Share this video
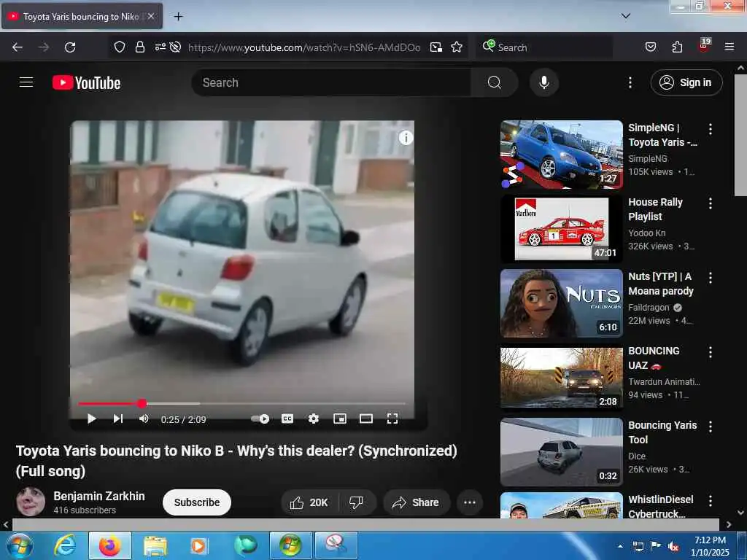Screen dimensions: 747x560 coord(415,502)
